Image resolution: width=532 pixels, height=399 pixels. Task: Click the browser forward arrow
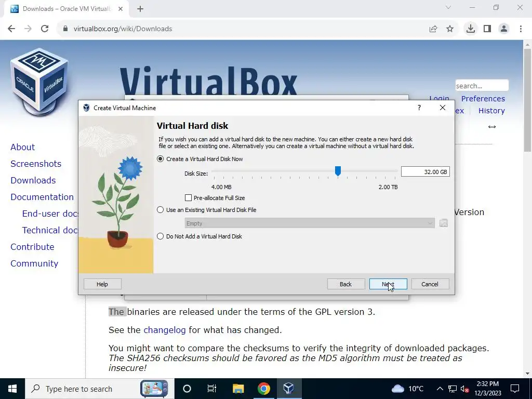pos(28,29)
